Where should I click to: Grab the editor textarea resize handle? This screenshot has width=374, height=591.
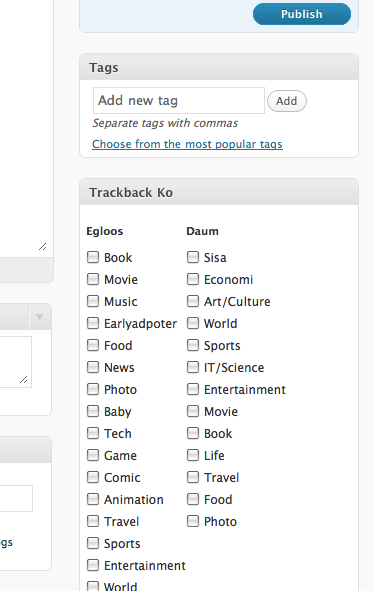pos(43,247)
